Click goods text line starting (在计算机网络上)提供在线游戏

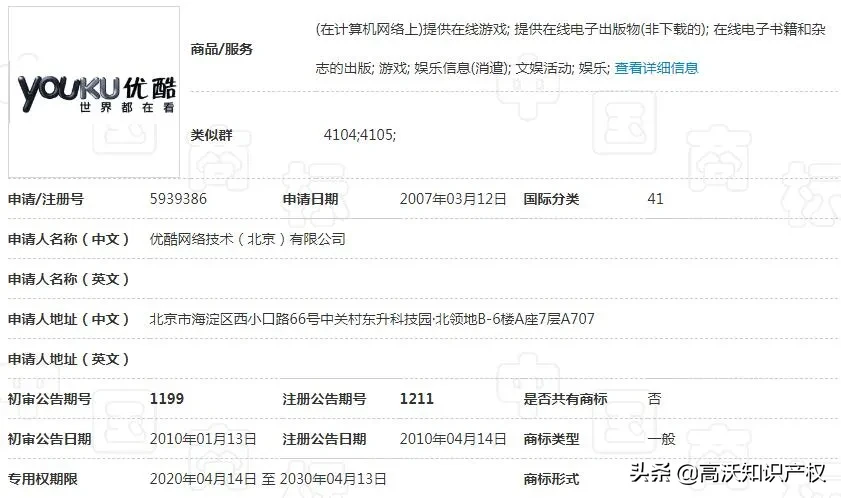[571, 29]
